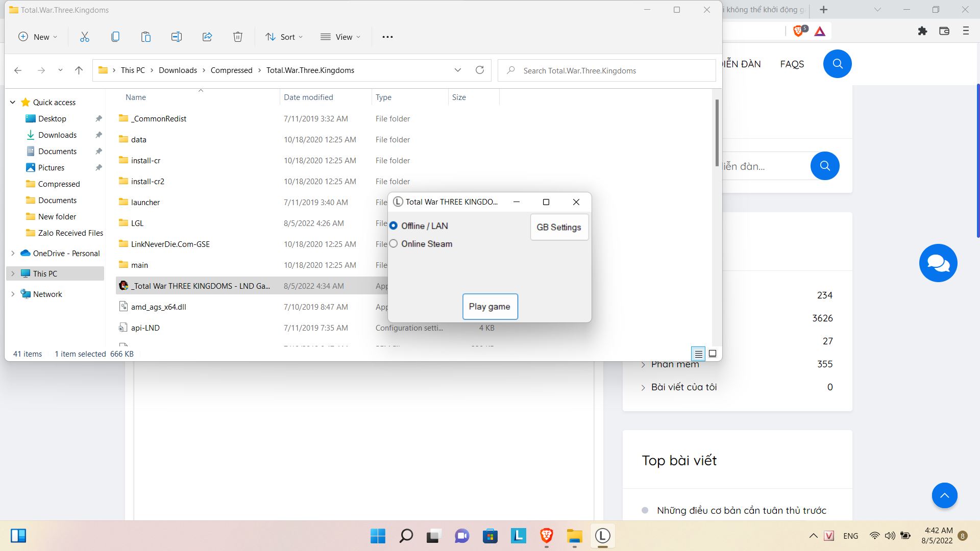Select the Offline / LAN radio option
Screen dimensions: 980x551
click(394, 226)
